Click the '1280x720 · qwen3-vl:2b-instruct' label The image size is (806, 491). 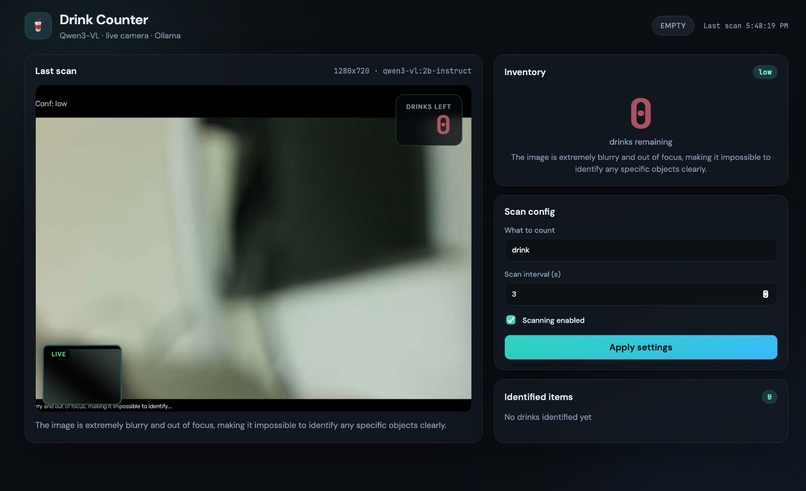pos(402,71)
